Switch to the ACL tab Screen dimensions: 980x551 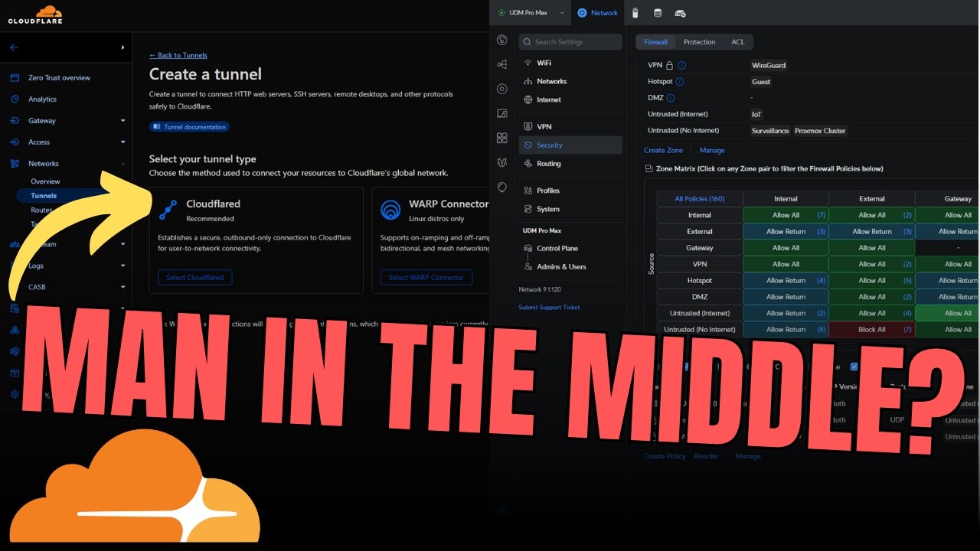(x=737, y=42)
